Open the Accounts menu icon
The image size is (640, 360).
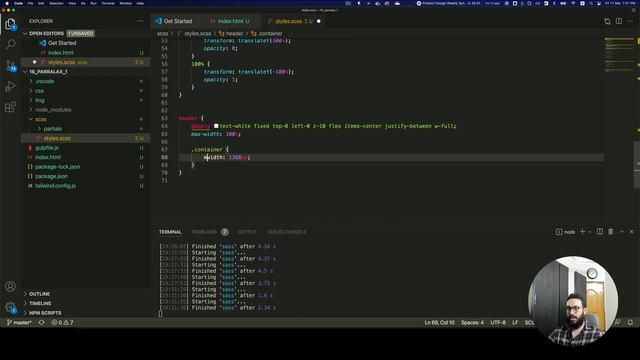[x=11, y=287]
